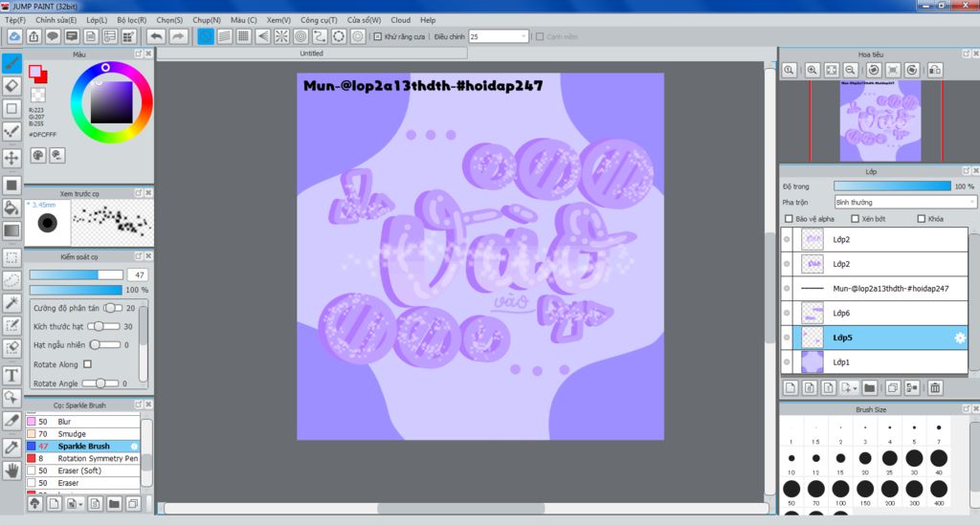The image size is (980, 525).
Task: Enable the radial snap guide
Action: point(282,36)
